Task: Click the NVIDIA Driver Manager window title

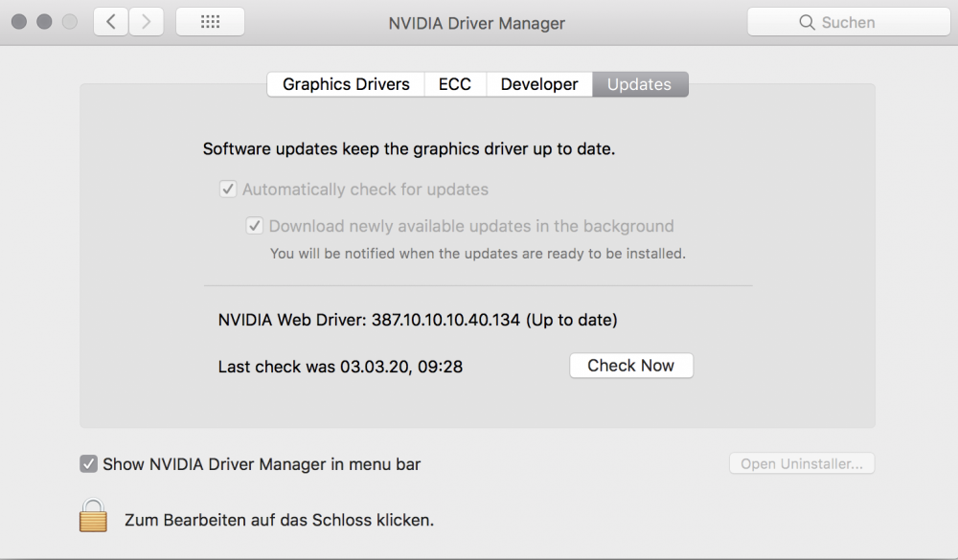Action: click(476, 23)
